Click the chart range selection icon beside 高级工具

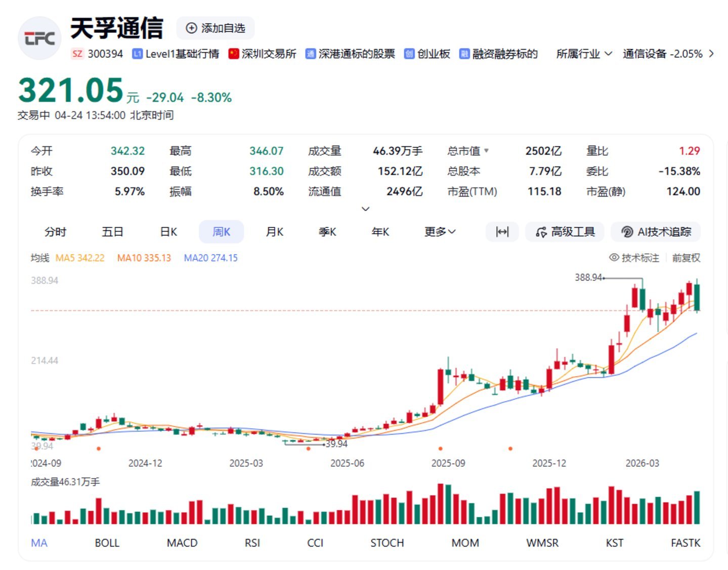(502, 232)
